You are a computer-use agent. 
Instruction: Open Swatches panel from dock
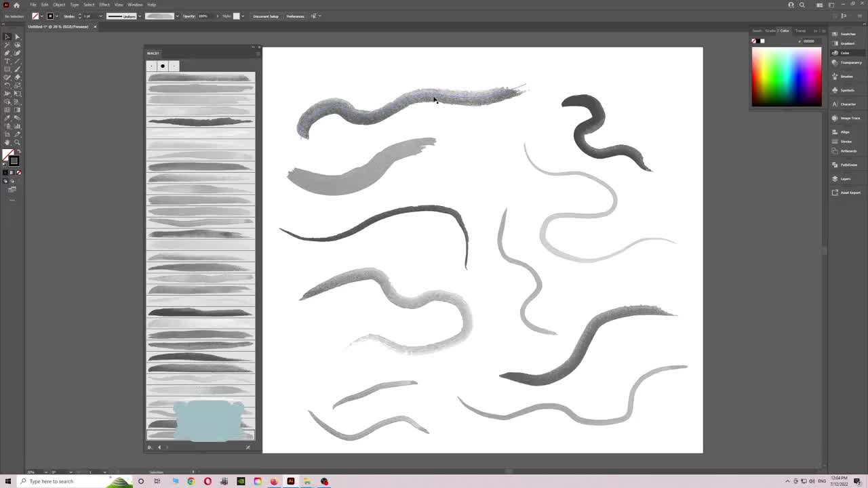844,34
